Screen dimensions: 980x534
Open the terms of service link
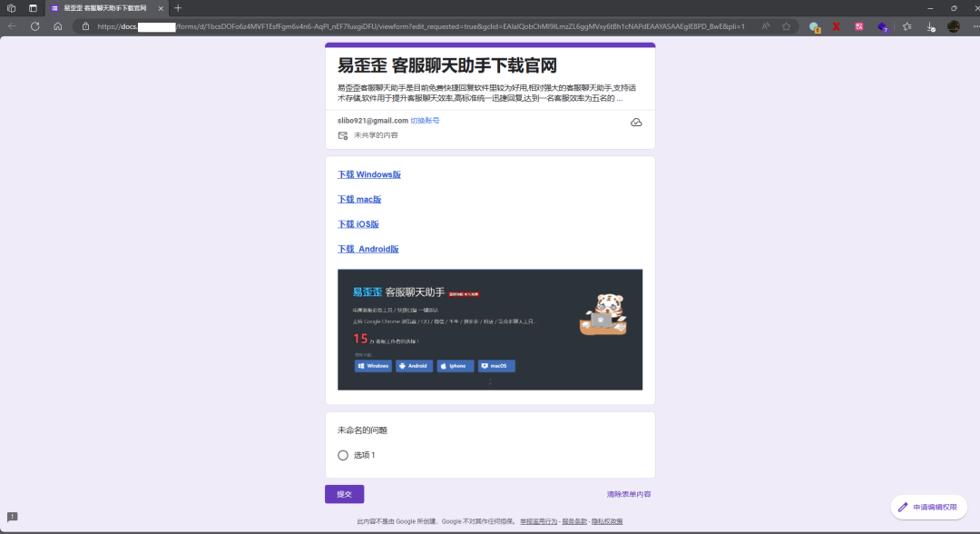pos(574,521)
